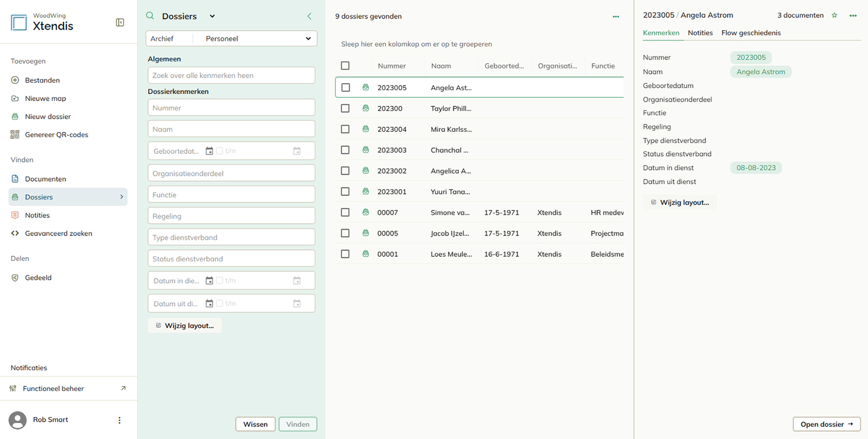Check the box for dossier 2023005
868x439 pixels.
pyautogui.click(x=345, y=88)
